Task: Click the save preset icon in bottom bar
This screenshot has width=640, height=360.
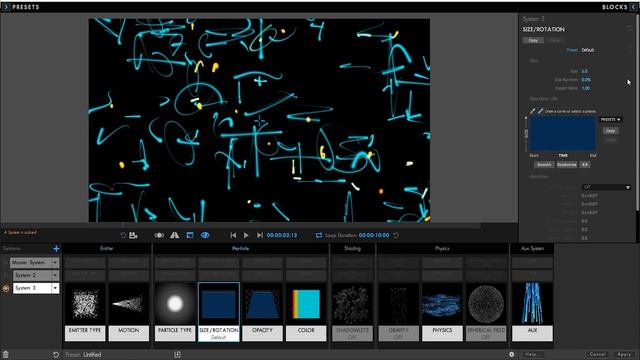Action: click(178, 355)
